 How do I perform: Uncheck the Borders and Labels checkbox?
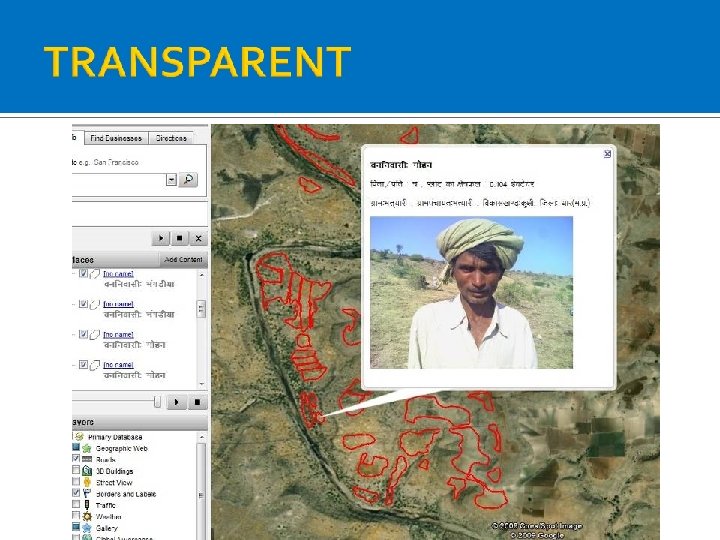76,493
